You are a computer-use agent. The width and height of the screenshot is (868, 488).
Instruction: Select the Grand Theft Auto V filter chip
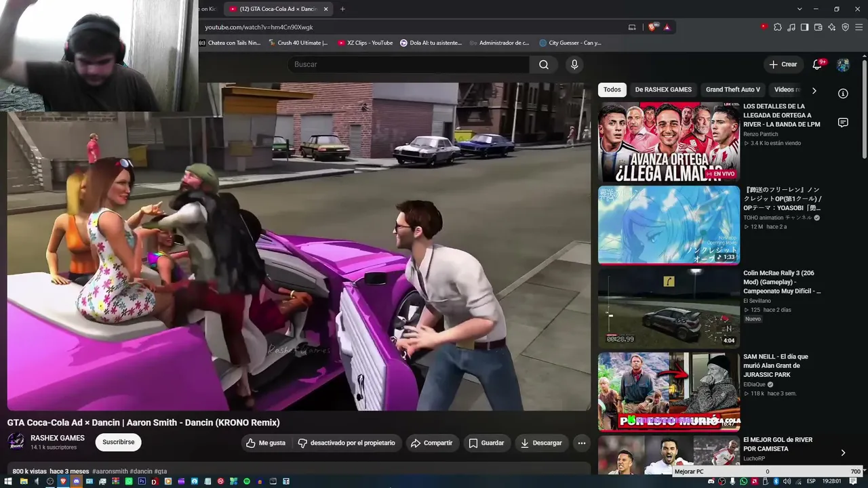tap(733, 89)
